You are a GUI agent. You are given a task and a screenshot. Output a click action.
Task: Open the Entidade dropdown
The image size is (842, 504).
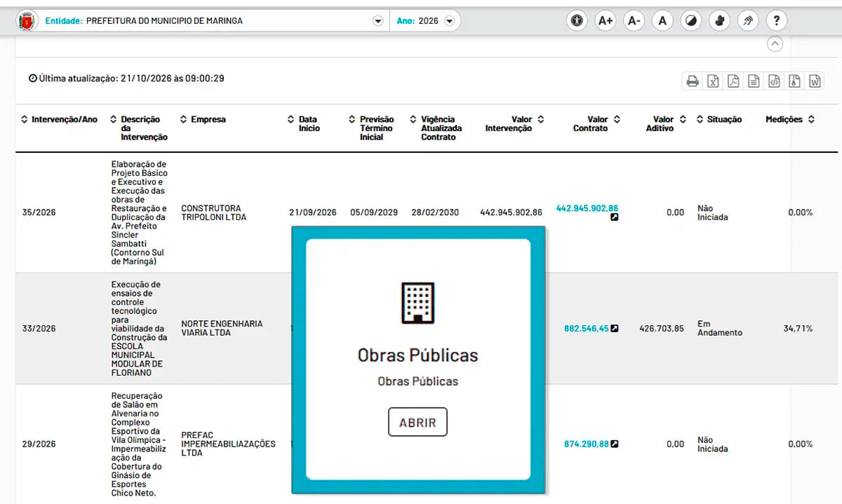tap(378, 21)
